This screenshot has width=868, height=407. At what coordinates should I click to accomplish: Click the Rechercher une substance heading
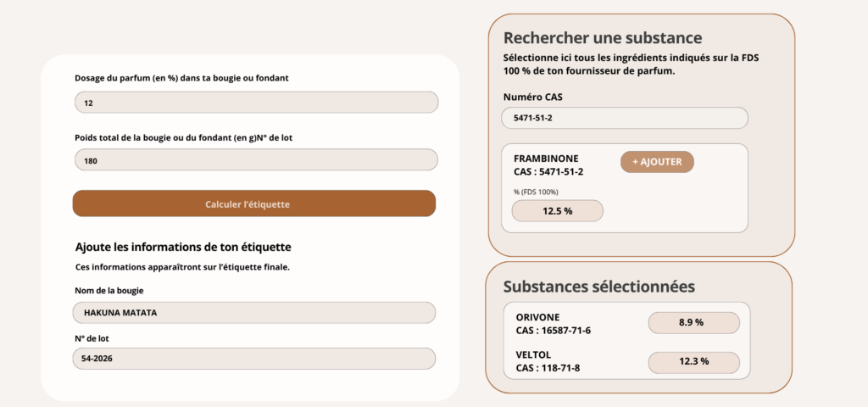[x=602, y=38]
